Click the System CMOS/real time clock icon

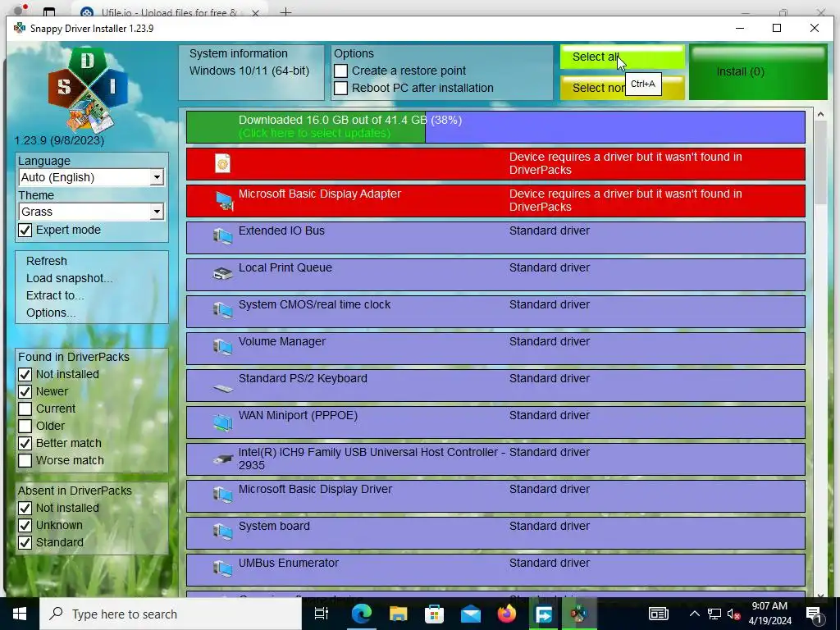tap(222, 309)
